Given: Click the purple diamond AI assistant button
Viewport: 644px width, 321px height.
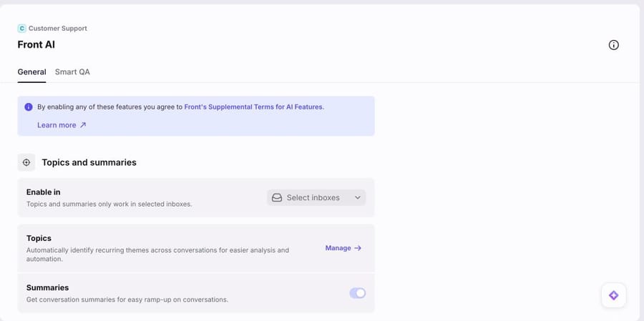Looking at the screenshot, I should point(614,295).
